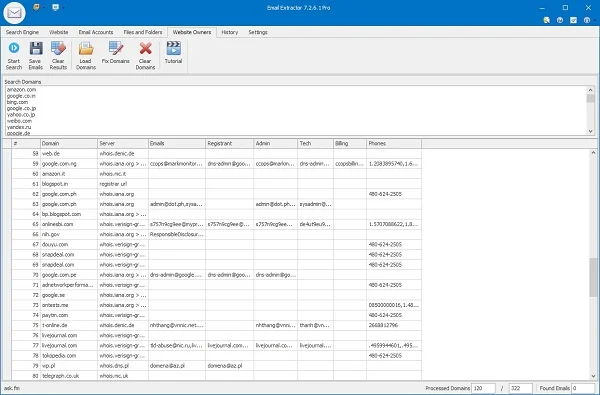This screenshot has height=395, width=600.
Task: Select the onlinesbi.com domain cell
Action: point(69,224)
